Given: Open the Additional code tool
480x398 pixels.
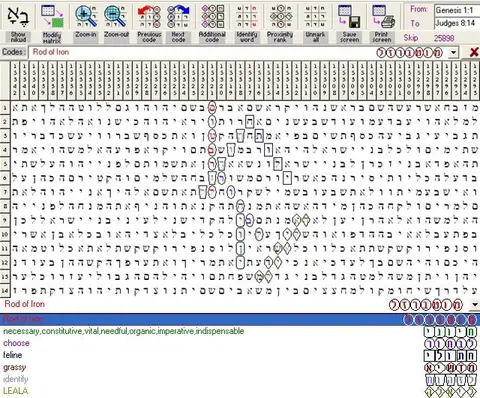Looking at the screenshot, I should tap(212, 16).
